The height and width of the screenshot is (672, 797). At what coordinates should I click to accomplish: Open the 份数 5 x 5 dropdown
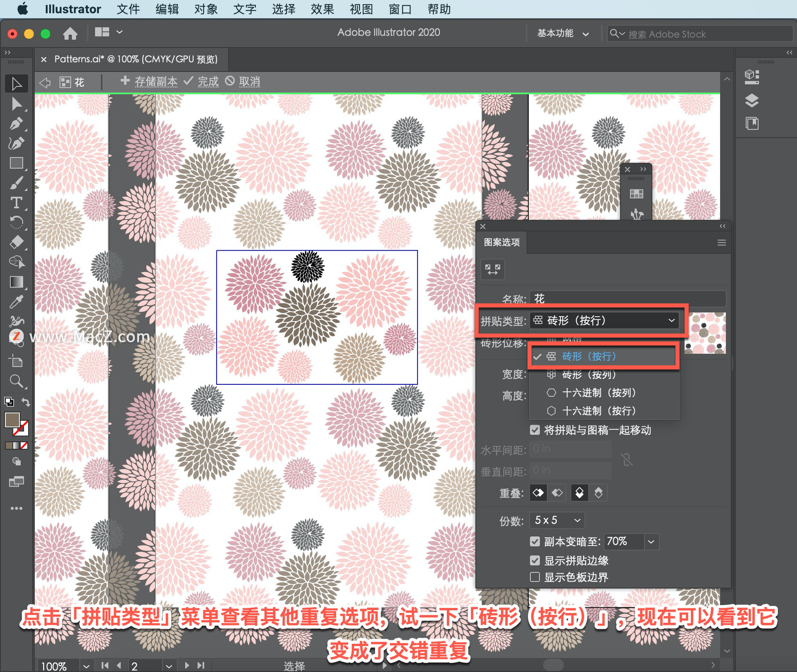[x=557, y=520]
